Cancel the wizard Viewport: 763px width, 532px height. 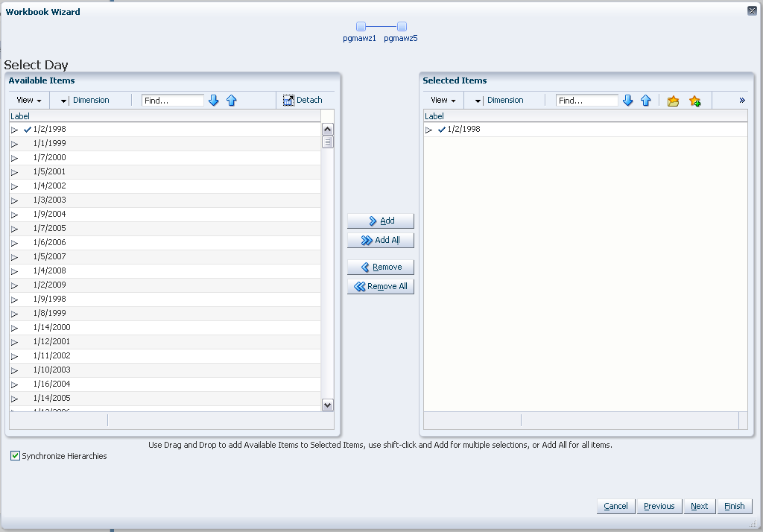615,506
